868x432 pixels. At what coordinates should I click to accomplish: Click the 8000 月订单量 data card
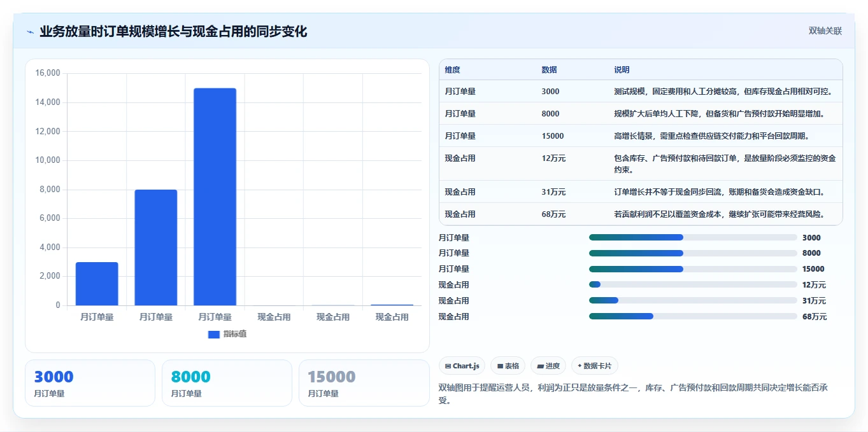click(227, 383)
